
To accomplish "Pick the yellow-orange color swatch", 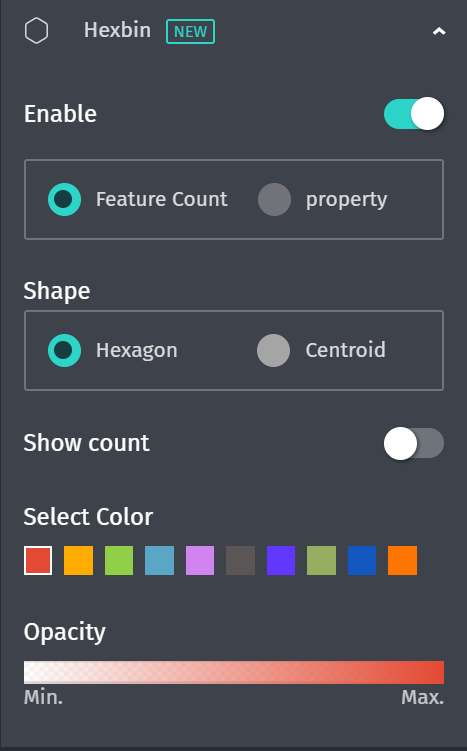I will point(79,560).
